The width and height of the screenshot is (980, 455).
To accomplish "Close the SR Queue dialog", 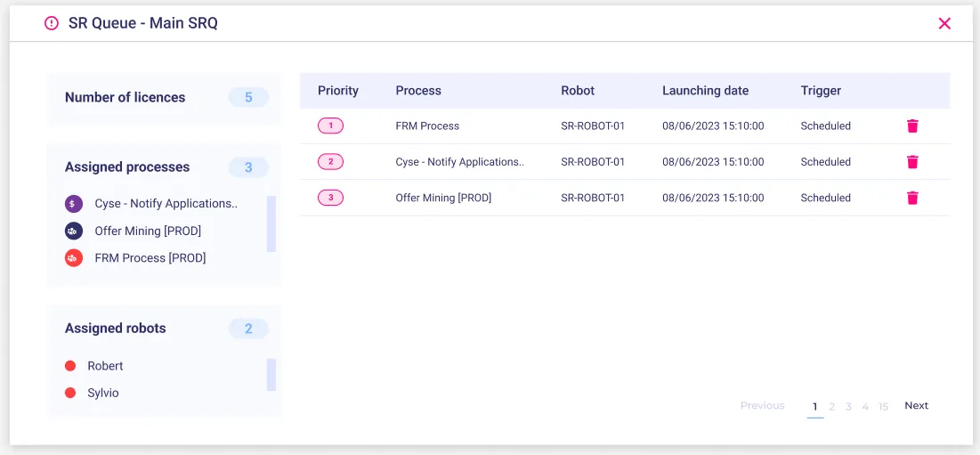I will [944, 24].
